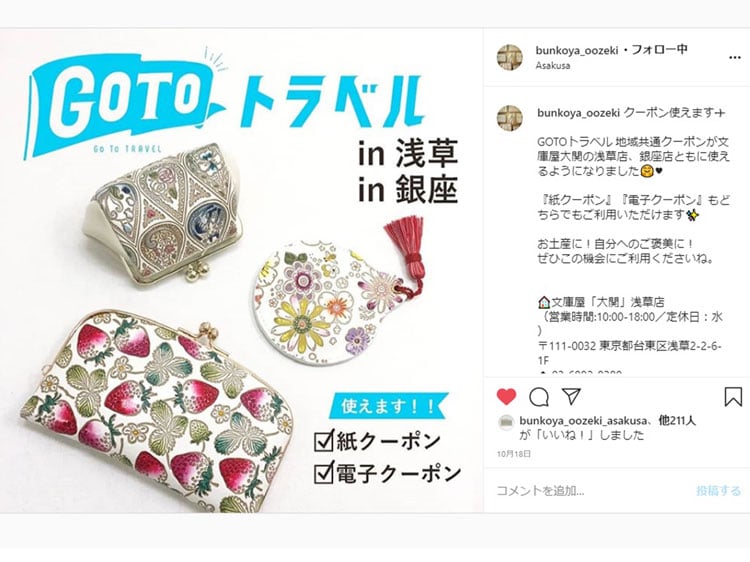Screen dimensions: 750x562
Task: Focus the コメントを追加 comment field
Action: click(593, 491)
